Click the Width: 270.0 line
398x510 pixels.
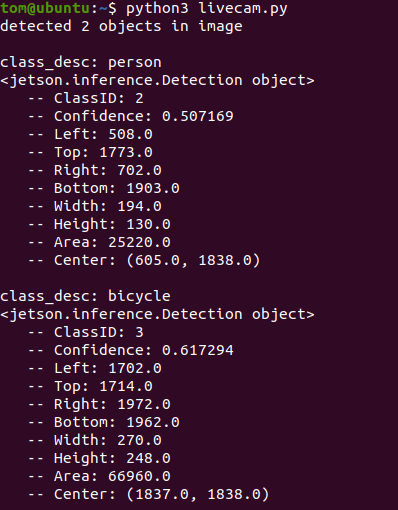click(95, 440)
